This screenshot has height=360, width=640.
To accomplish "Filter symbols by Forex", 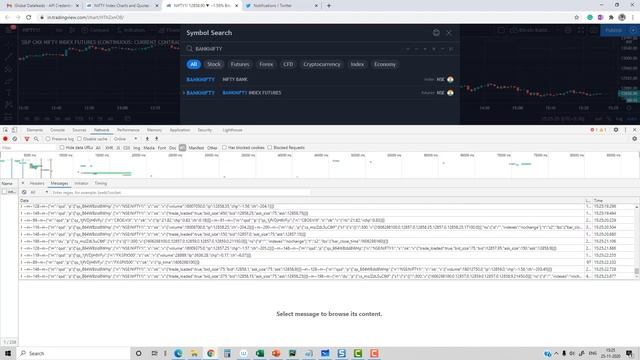I will 266,64.
